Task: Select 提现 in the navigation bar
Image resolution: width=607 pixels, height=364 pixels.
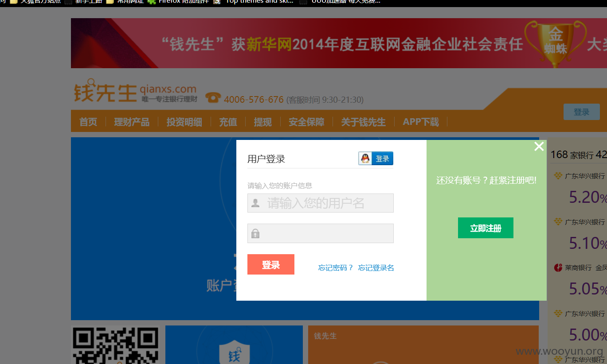Action: click(x=262, y=122)
